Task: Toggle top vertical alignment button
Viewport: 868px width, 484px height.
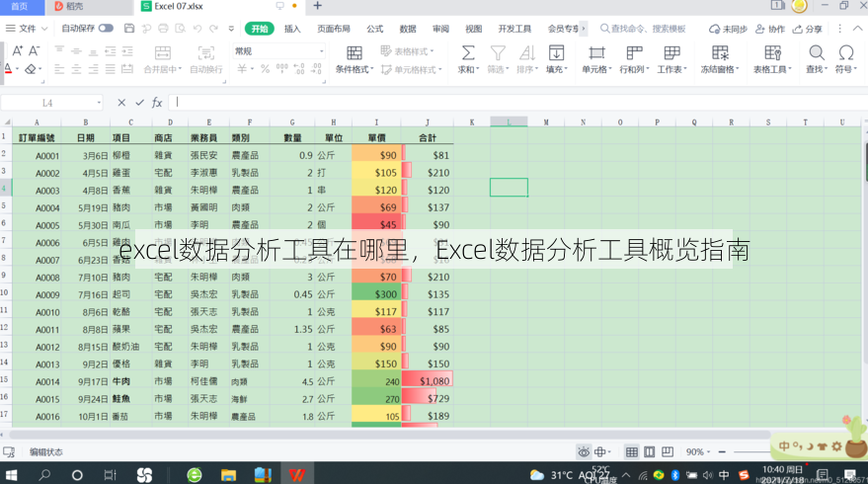Action: 59,51
